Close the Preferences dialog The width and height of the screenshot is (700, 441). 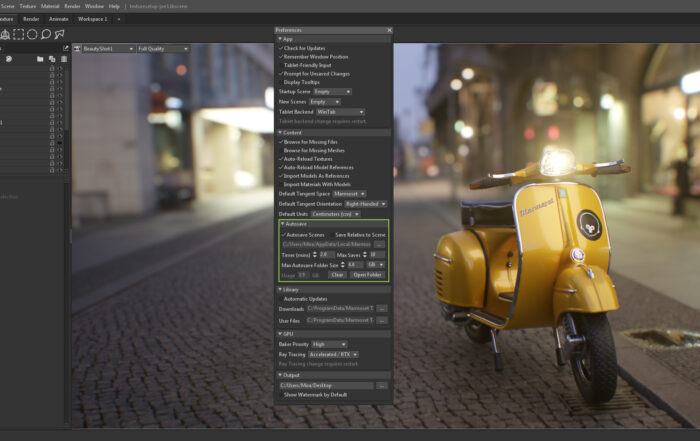click(x=389, y=30)
